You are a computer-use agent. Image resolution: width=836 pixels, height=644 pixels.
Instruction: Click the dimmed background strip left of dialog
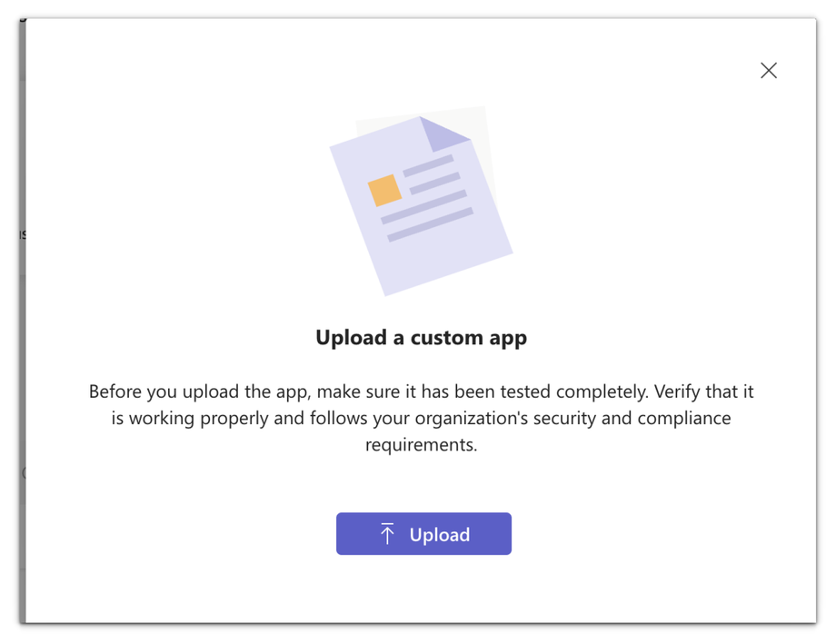(21, 363)
